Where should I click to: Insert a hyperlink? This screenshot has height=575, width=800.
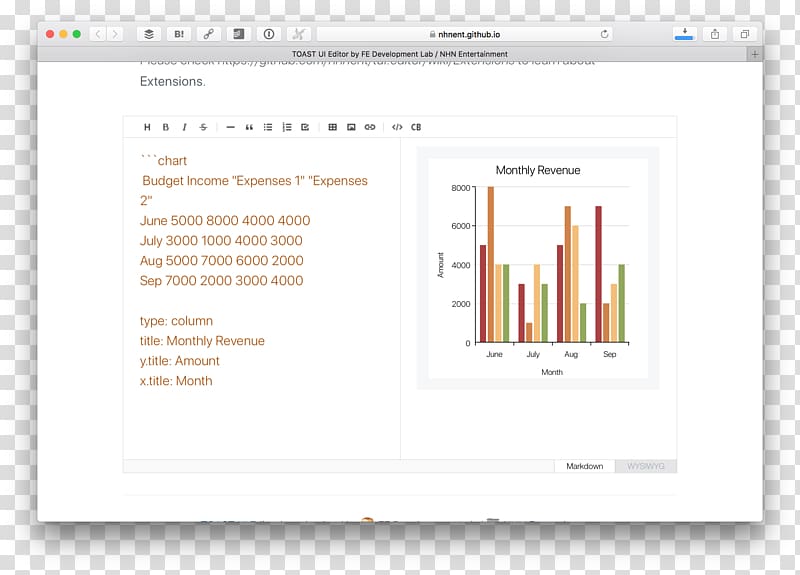tap(370, 127)
